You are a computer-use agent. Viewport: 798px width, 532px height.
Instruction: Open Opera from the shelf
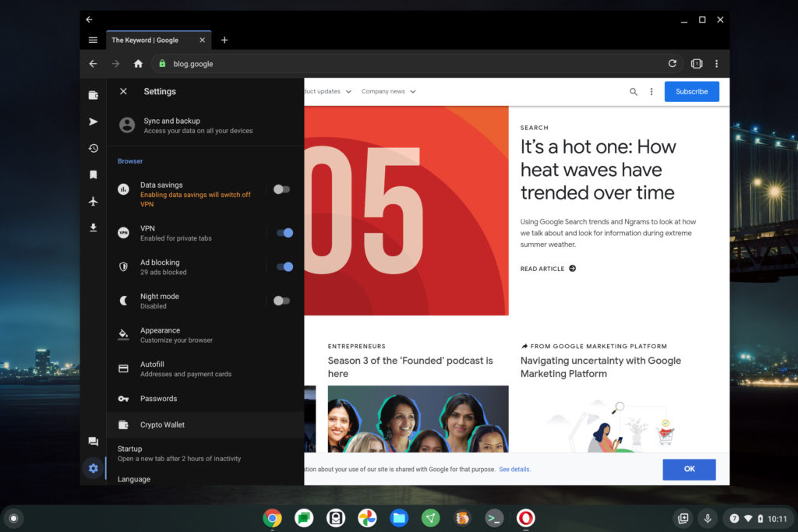526,518
